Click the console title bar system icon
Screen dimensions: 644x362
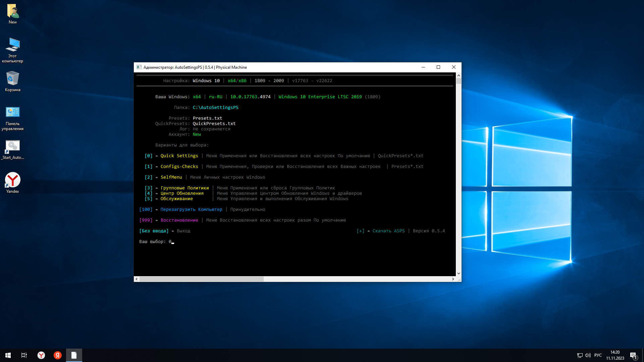139,67
